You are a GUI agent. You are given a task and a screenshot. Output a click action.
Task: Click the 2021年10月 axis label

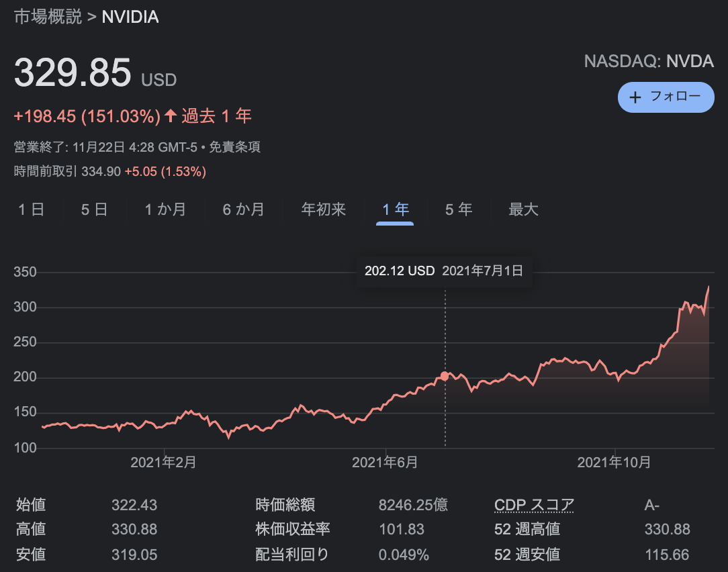click(x=614, y=463)
